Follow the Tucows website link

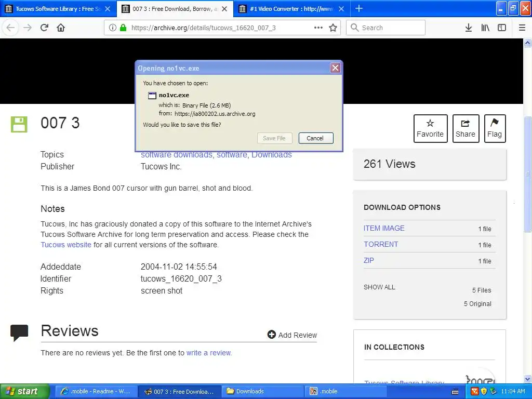point(66,245)
